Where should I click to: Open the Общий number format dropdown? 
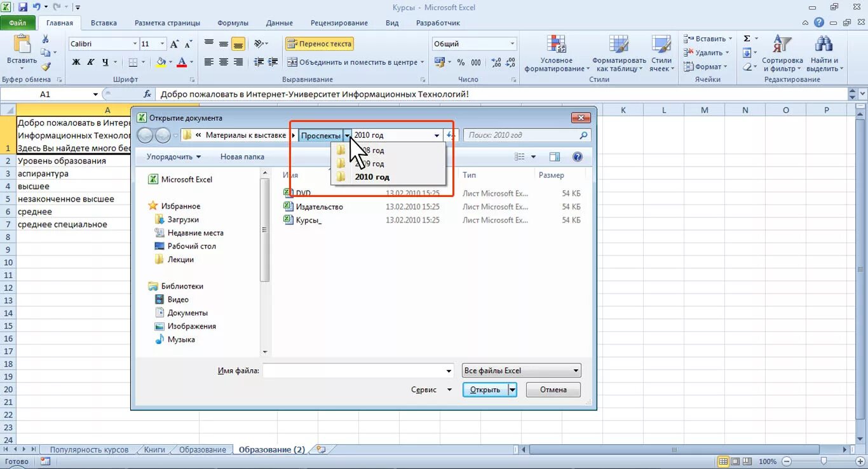(x=512, y=44)
